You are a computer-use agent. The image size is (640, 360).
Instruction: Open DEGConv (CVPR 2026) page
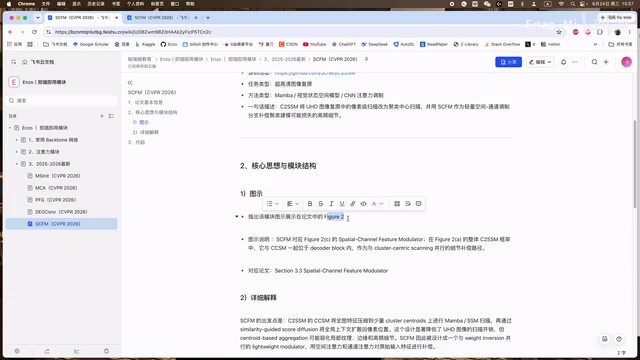click(61, 212)
